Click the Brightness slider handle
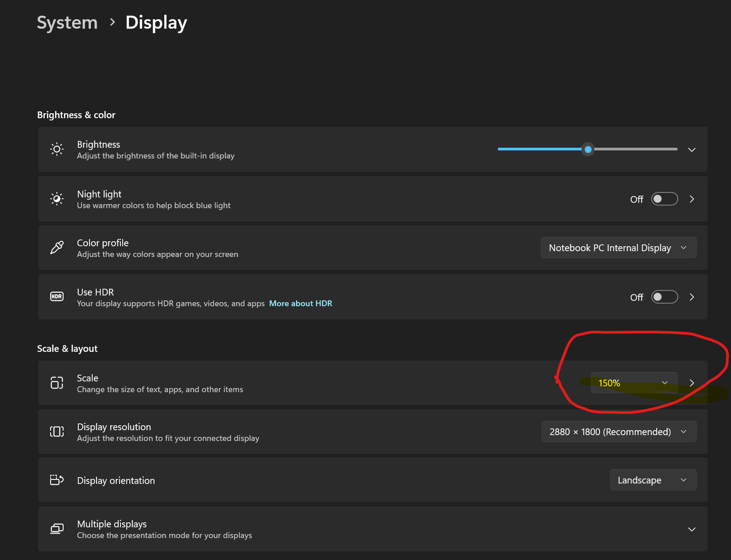 point(588,149)
